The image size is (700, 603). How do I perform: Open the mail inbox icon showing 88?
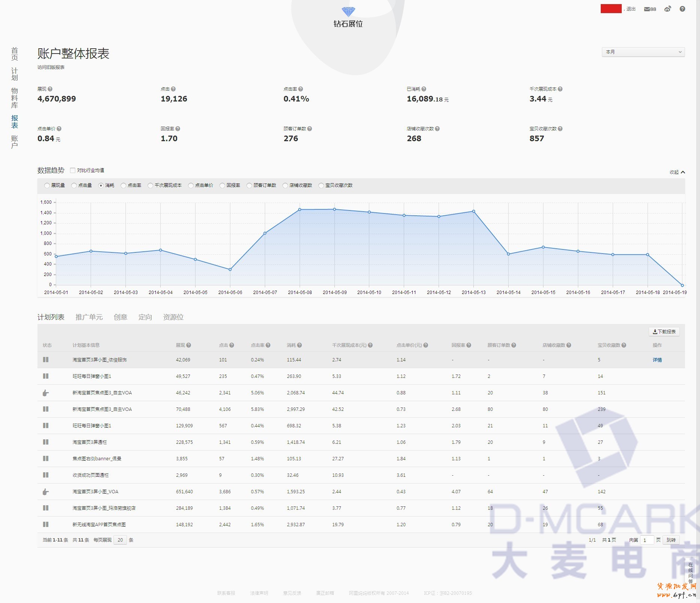[x=649, y=9]
